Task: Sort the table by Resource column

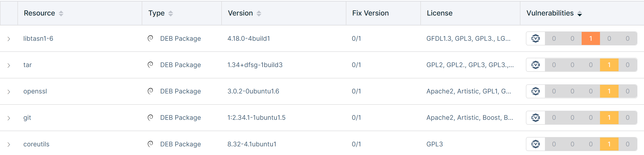Action: tap(61, 13)
